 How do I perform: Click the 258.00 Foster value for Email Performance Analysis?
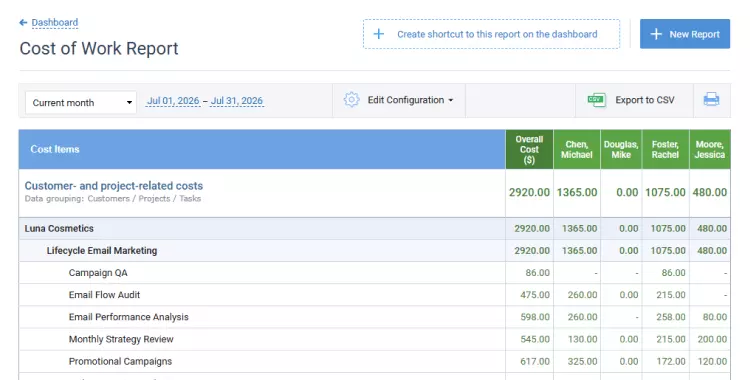click(671, 317)
